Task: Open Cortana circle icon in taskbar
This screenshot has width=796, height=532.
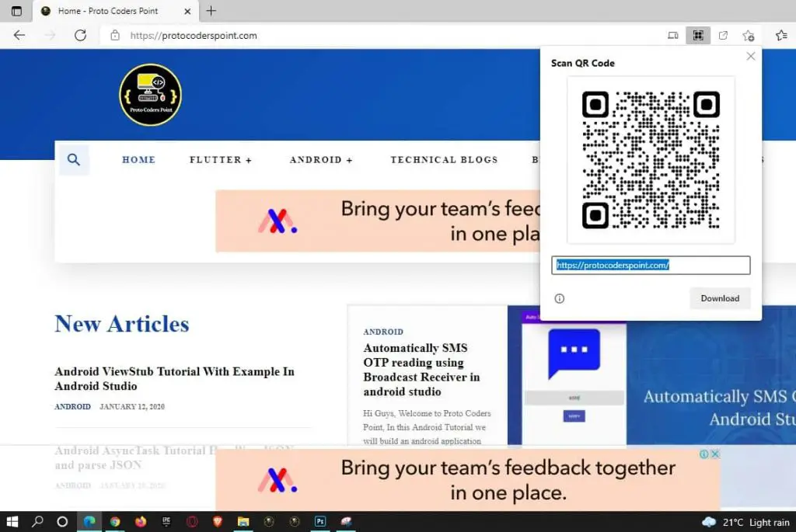Action: tap(62, 521)
